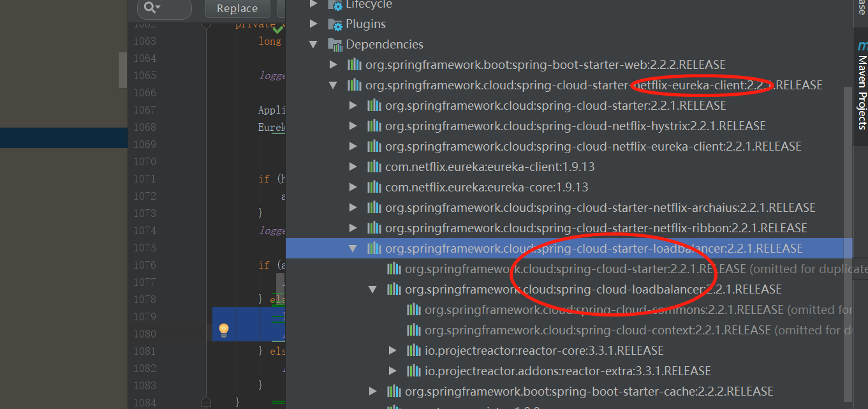Click library icon of eureka-core:1.9.13
This screenshot has width=868, height=409.
(374, 187)
